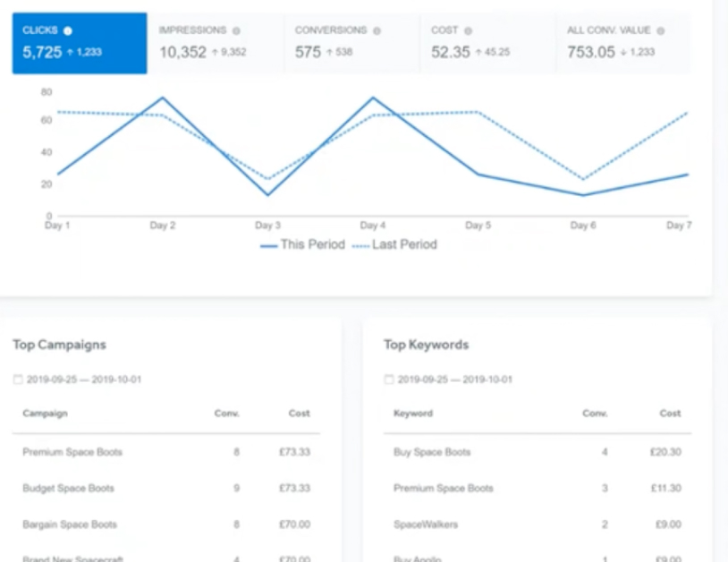Open the calendar icon under Top Campaigns
The image size is (728, 562).
pos(18,379)
